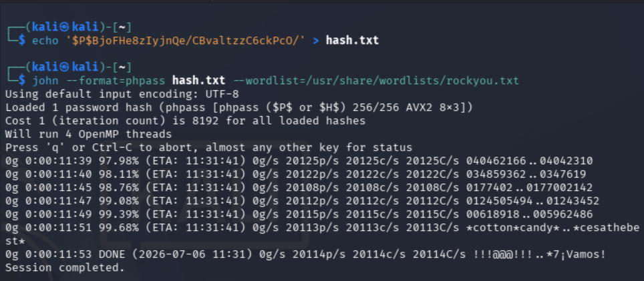Click the 99.68% progress value

pyautogui.click(x=119, y=227)
